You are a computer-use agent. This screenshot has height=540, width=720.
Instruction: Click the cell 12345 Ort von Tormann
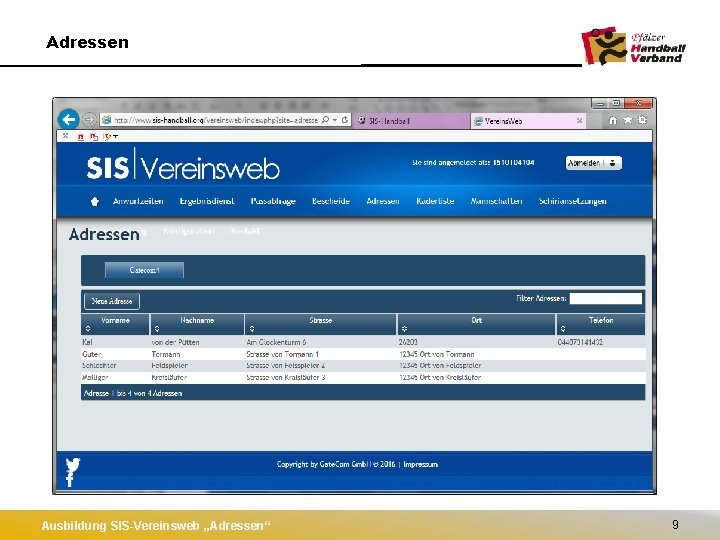437,354
